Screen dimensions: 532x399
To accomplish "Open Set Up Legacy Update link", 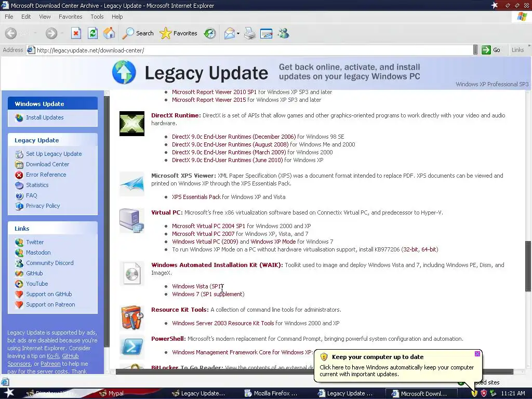I will coord(54,154).
